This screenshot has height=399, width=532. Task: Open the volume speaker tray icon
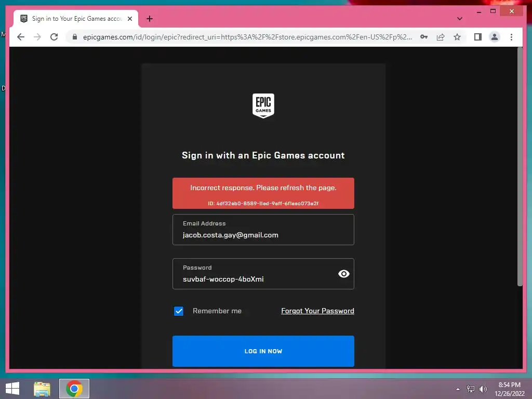[483, 389]
